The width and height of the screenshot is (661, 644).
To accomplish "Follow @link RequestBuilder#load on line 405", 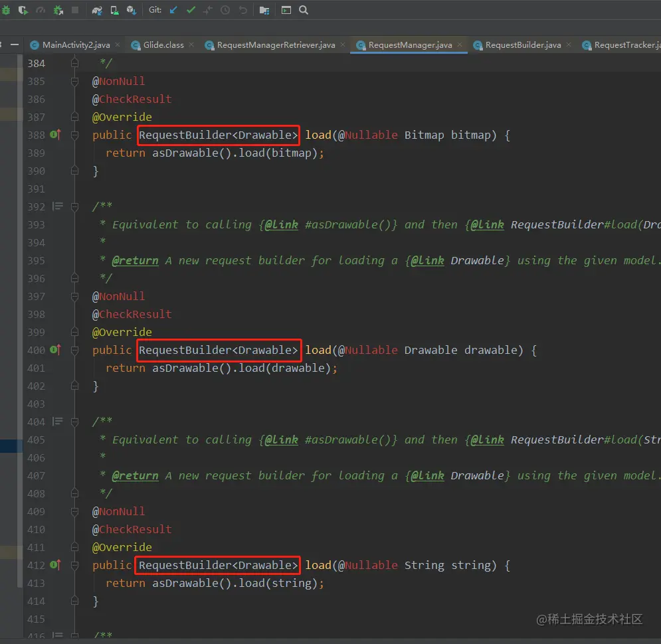I will 563,440.
